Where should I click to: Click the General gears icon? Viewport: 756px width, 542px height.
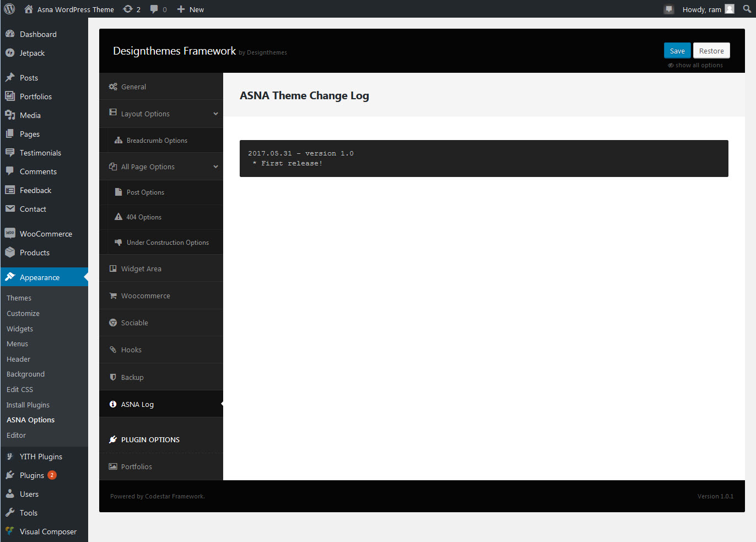point(113,87)
